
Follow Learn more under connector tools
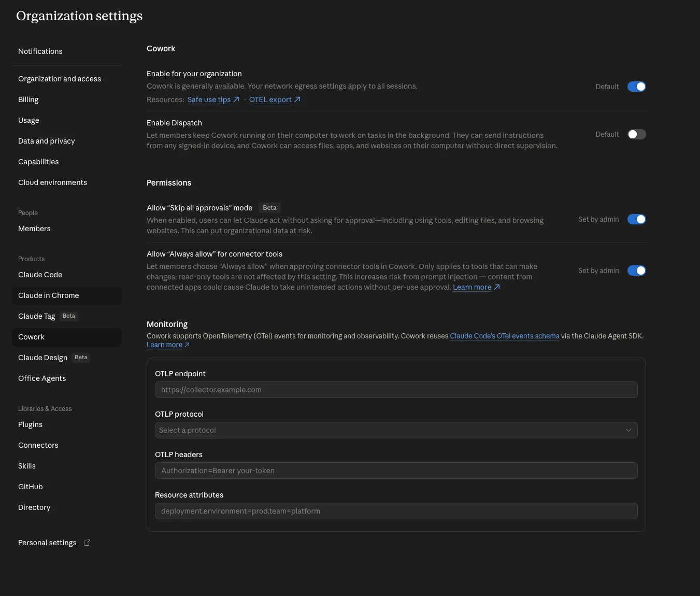476,287
